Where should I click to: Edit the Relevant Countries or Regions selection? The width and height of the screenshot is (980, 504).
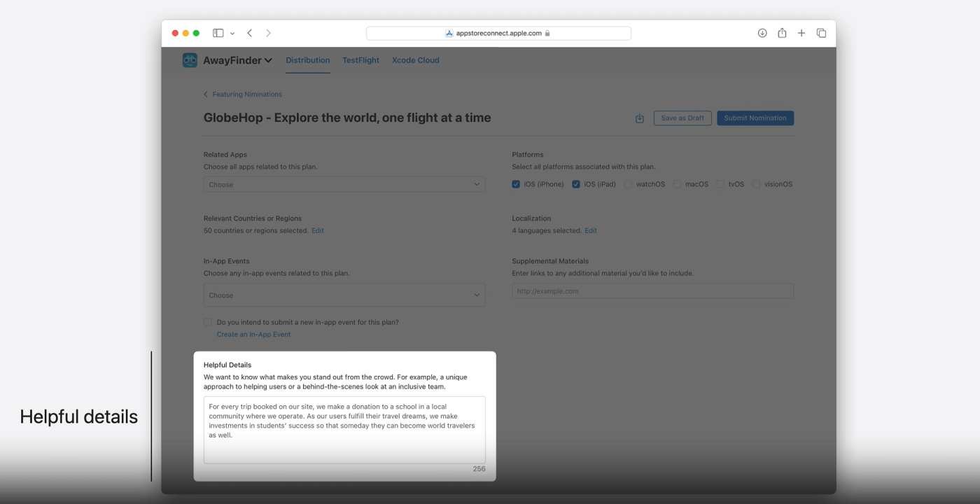click(x=318, y=230)
